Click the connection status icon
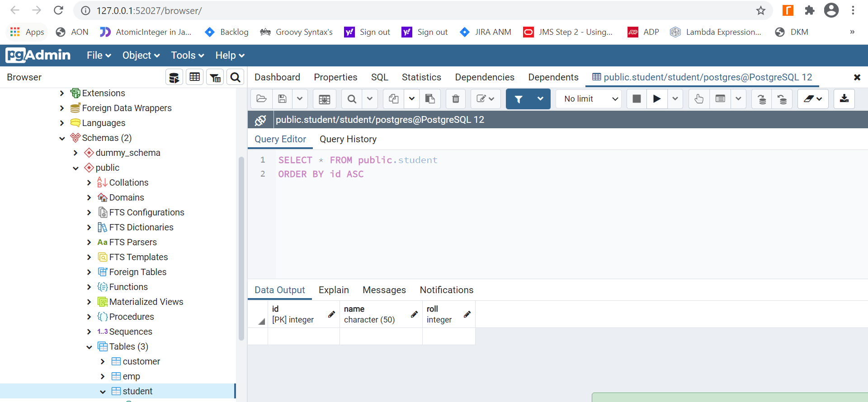Screen dimensions: 868x402 coord(260,120)
